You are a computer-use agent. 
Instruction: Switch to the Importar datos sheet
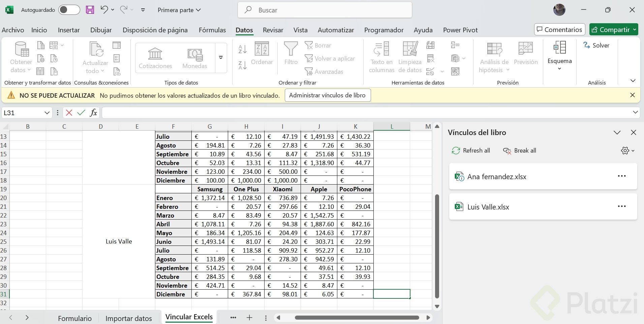point(128,318)
